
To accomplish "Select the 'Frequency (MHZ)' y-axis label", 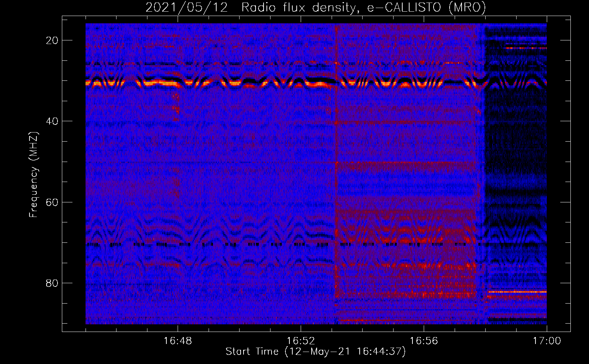I will 33,174.
